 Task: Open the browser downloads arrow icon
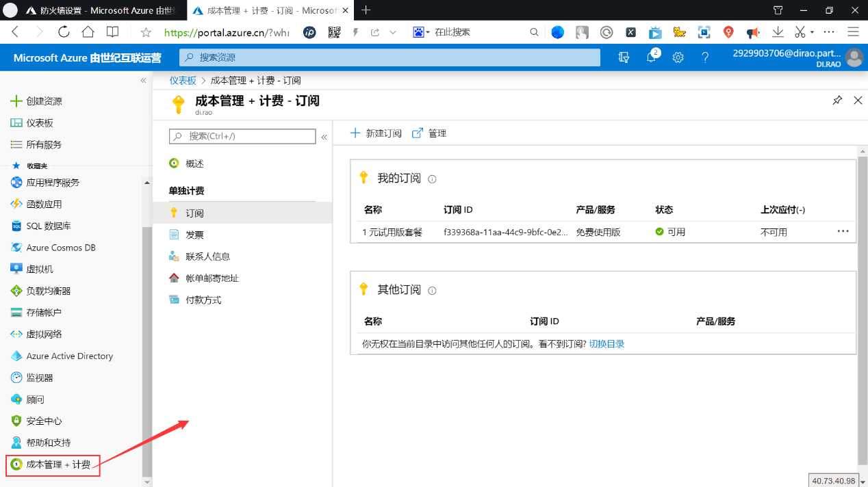pos(778,32)
